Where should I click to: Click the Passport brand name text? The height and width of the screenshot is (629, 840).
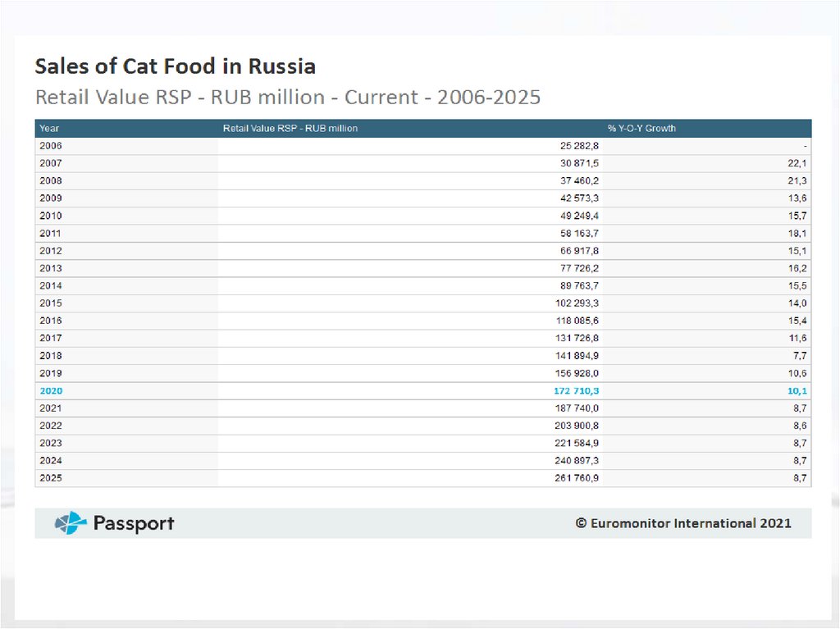(x=133, y=523)
